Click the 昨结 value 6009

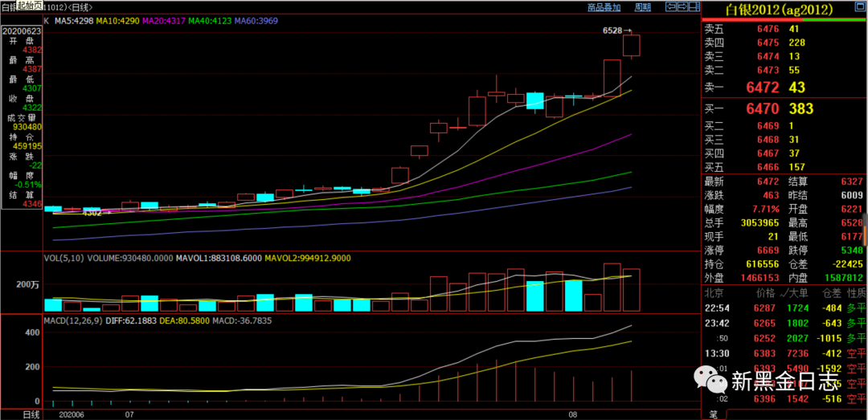(852, 195)
